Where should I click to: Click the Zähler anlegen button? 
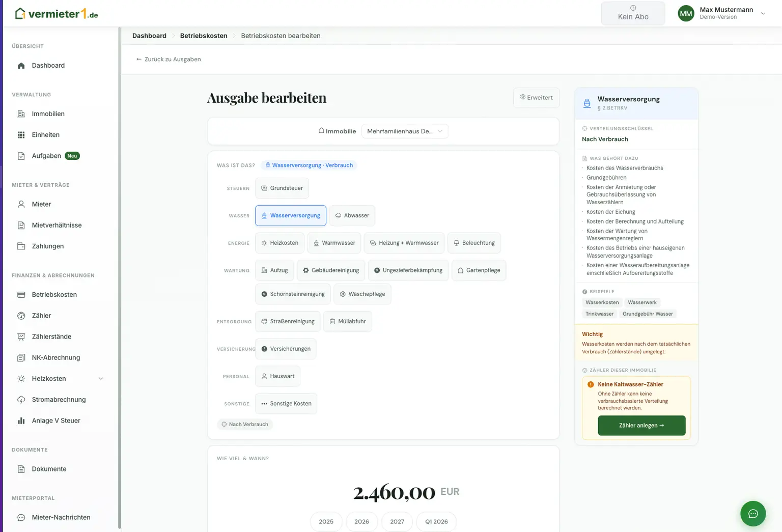point(641,426)
